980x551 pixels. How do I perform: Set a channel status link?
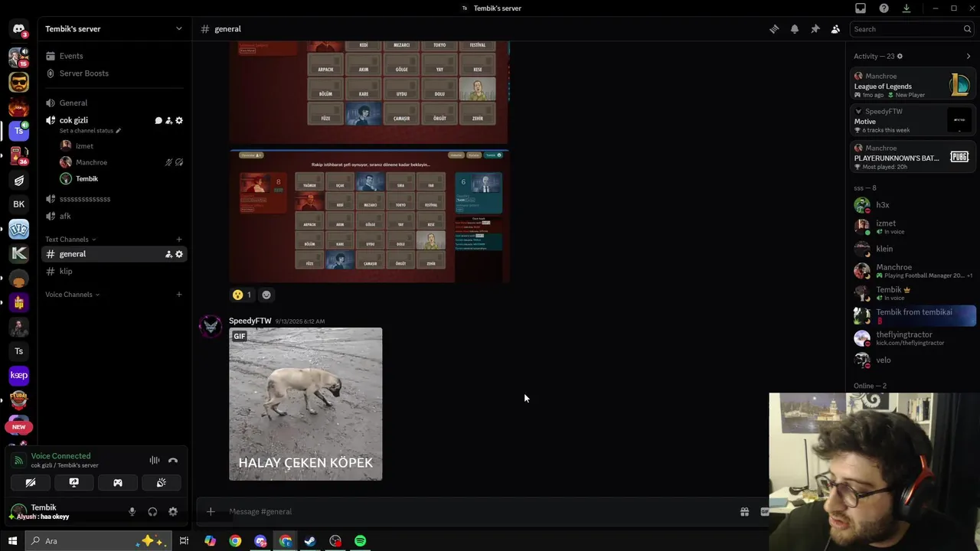(x=90, y=131)
